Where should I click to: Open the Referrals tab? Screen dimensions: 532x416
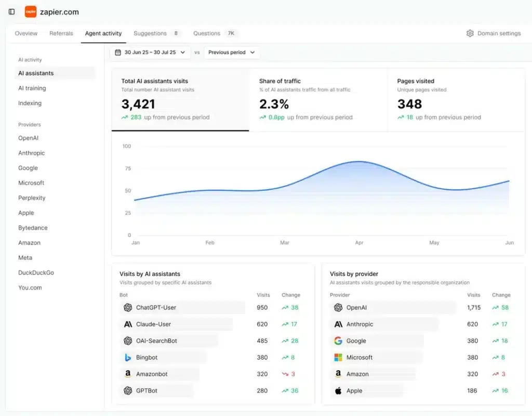click(x=61, y=33)
